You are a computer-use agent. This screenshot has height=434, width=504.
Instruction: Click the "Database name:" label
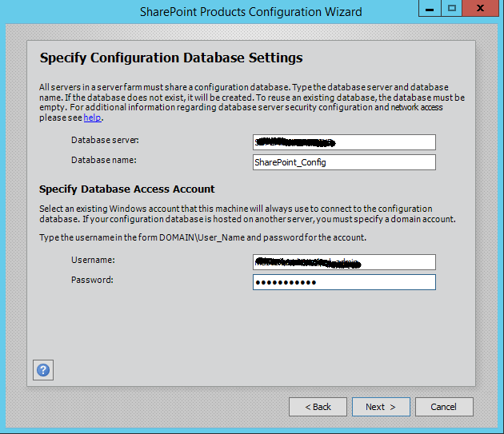(x=104, y=160)
